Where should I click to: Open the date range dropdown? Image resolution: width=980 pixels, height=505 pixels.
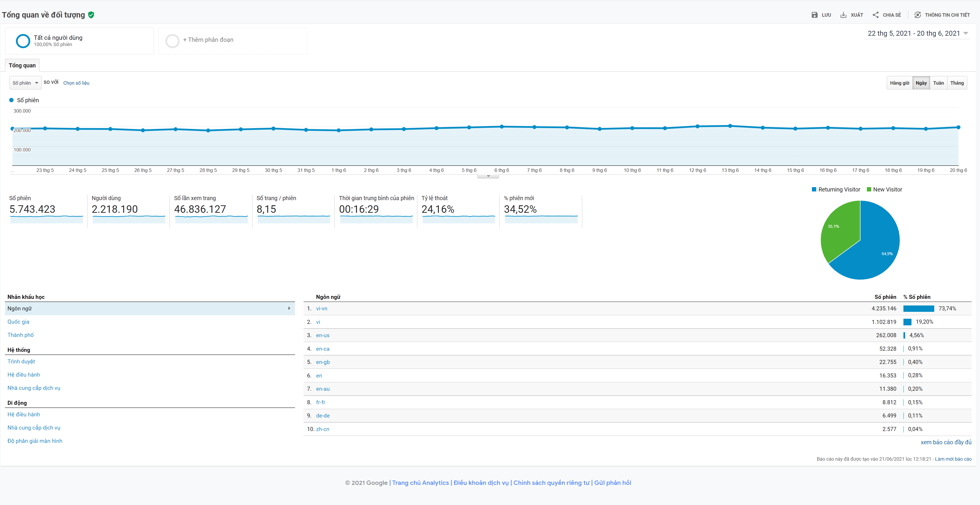coord(966,33)
